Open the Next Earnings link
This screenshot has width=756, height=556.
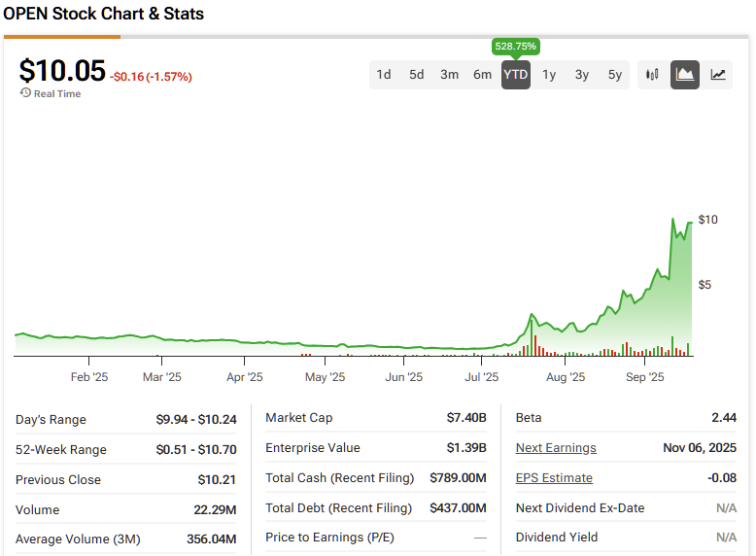[x=556, y=448]
